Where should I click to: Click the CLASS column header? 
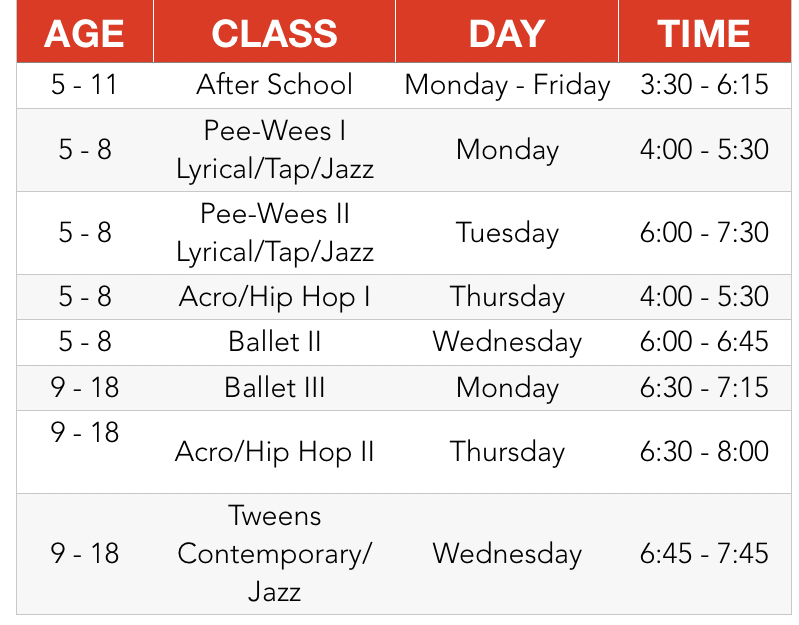[x=274, y=34]
